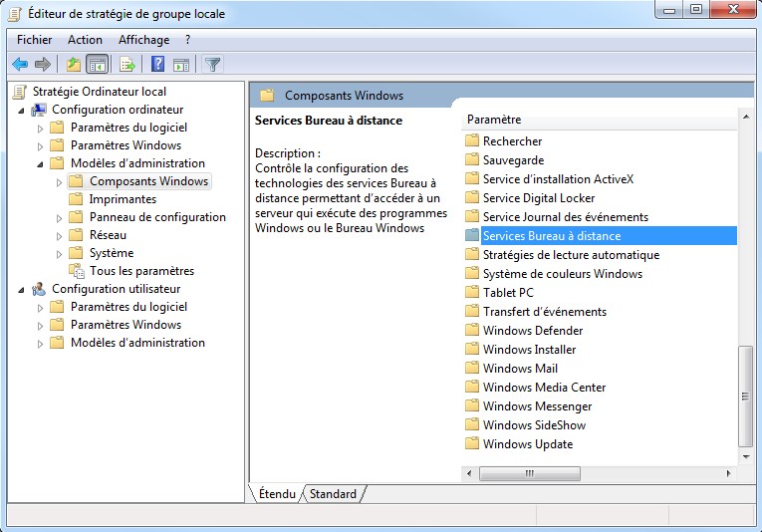Toggle the console tree show/hide icon
762x532 pixels.
coord(98,65)
